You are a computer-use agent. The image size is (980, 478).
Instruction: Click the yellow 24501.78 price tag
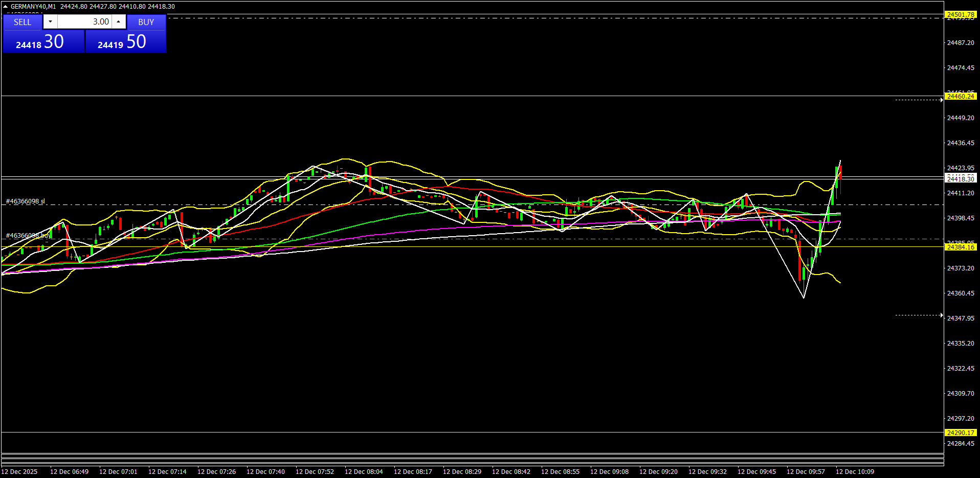(x=960, y=15)
